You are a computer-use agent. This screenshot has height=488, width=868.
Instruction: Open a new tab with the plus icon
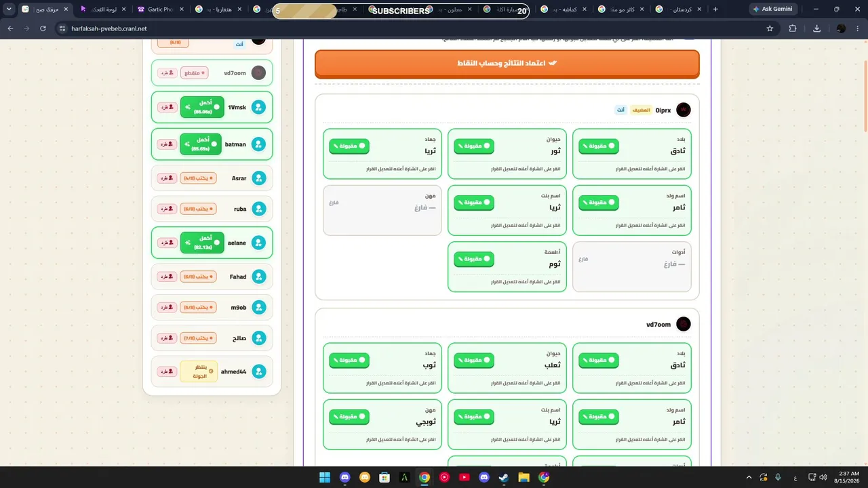715,9
